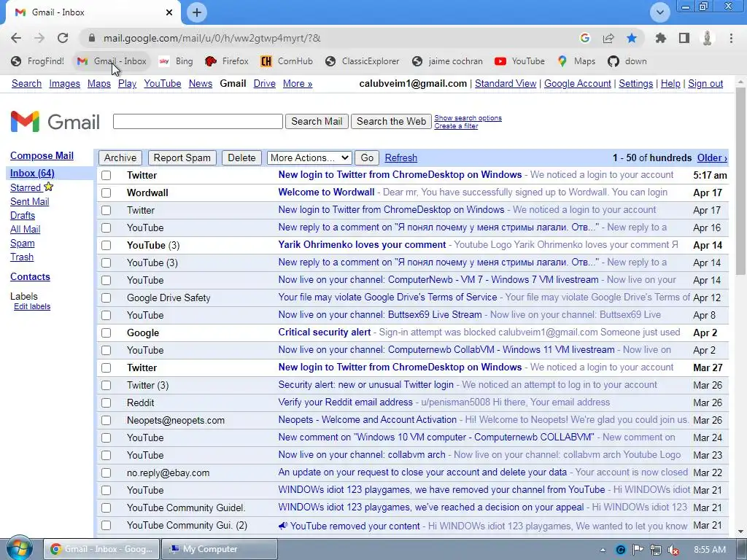This screenshot has height=560, width=747.
Task: Open the Firefox bookmark
Action: (227, 61)
